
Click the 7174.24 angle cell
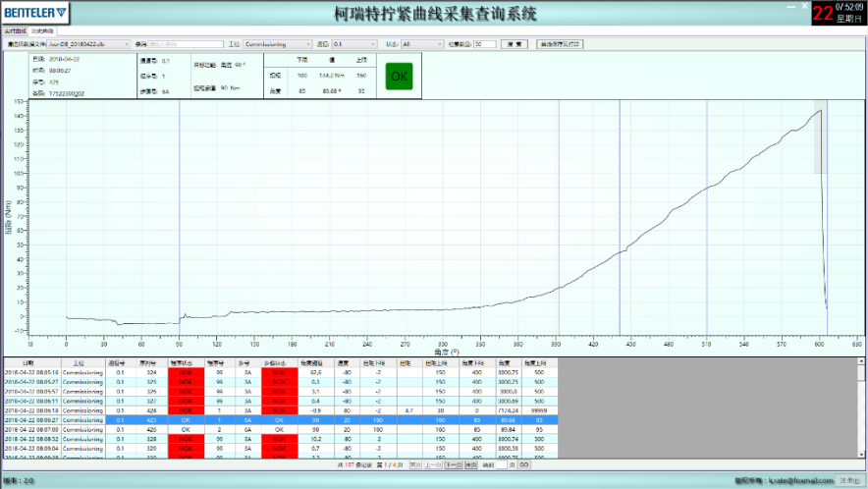coord(508,410)
